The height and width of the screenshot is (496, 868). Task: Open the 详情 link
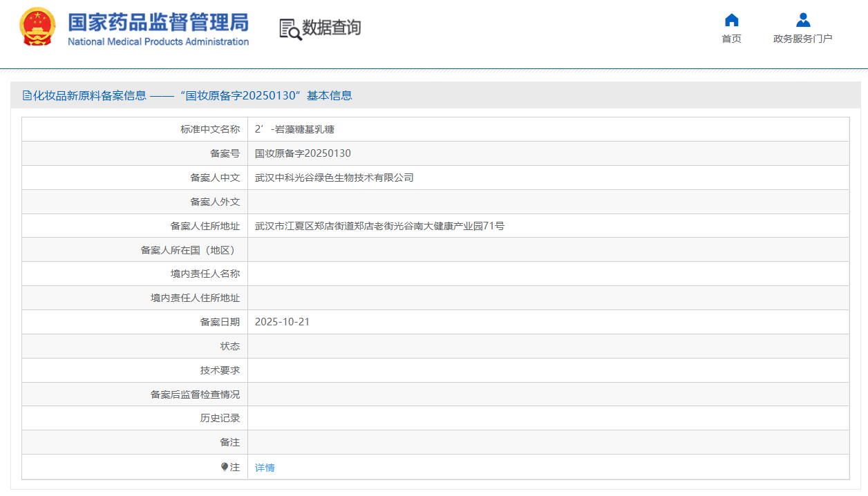pyautogui.click(x=265, y=468)
